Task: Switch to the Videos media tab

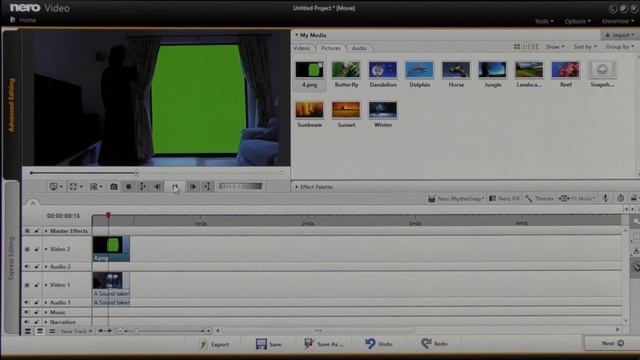Action: tap(302, 48)
